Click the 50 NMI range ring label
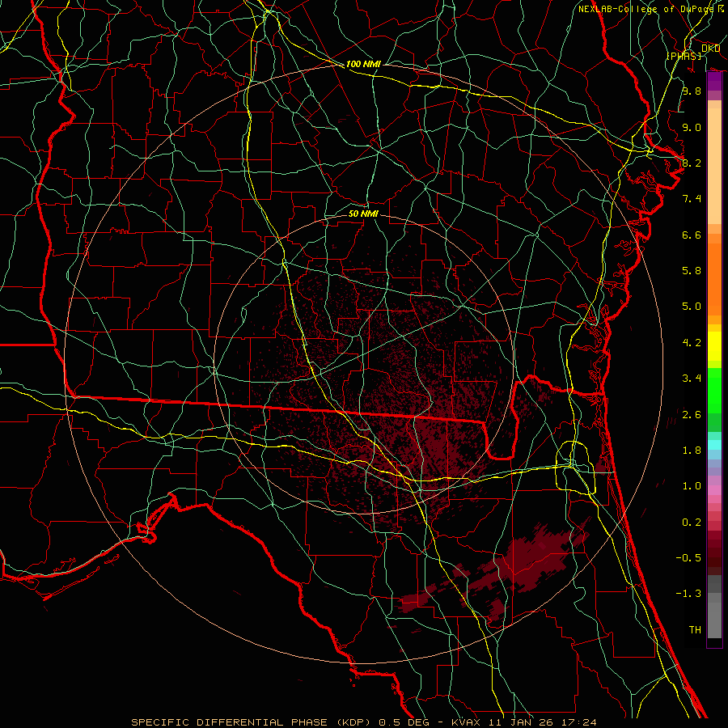This screenshot has width=728, height=728. pos(363,214)
